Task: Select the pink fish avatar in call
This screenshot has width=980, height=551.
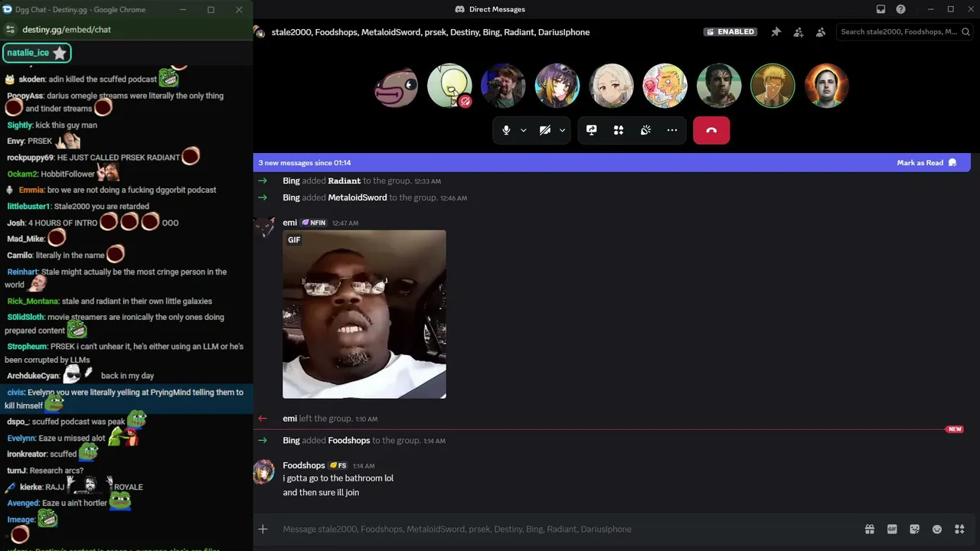Action: [x=396, y=86]
